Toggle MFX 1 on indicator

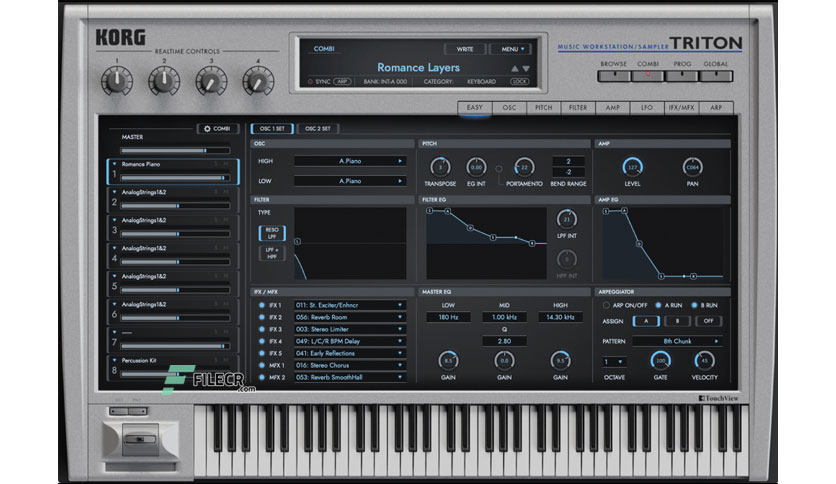coord(262,365)
